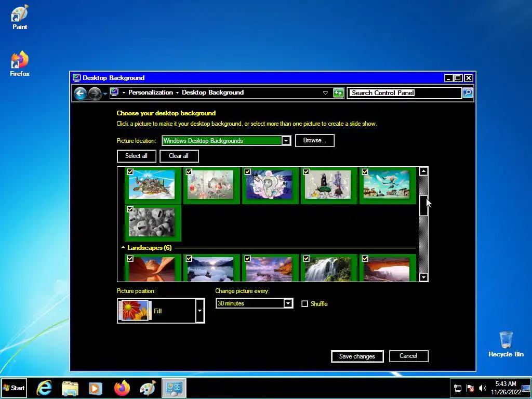The width and height of the screenshot is (532, 399).
Task: Uncheck the red canyon landscape checkbox
Action: pyautogui.click(x=130, y=259)
